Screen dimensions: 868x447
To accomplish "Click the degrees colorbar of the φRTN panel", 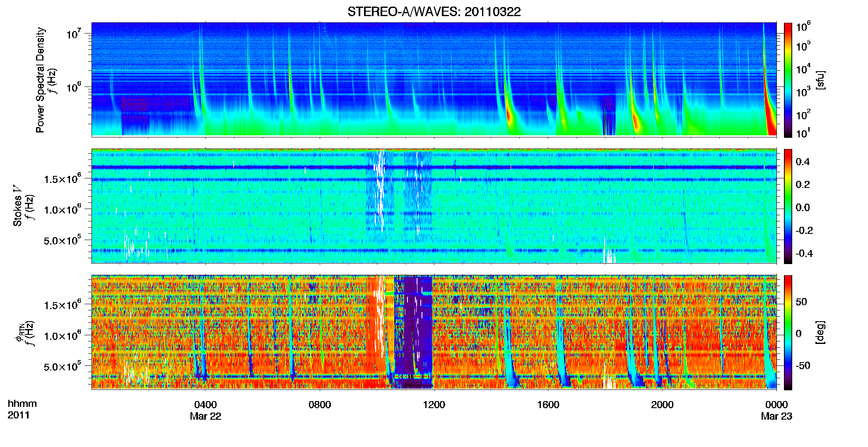I will pos(788,332).
